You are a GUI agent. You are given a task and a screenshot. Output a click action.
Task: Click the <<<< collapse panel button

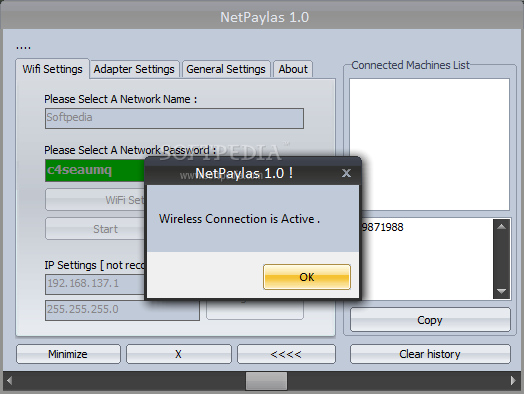(x=286, y=354)
